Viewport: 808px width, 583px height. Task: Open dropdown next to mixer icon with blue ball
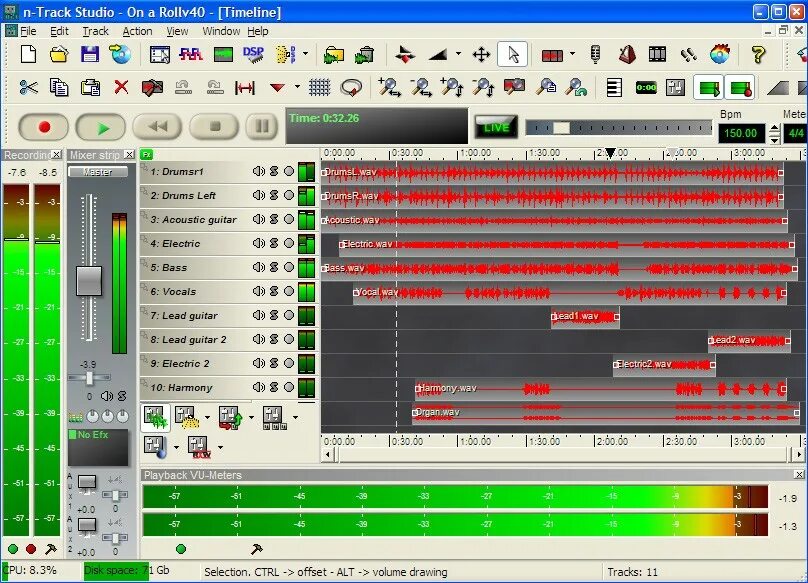pos(176,447)
